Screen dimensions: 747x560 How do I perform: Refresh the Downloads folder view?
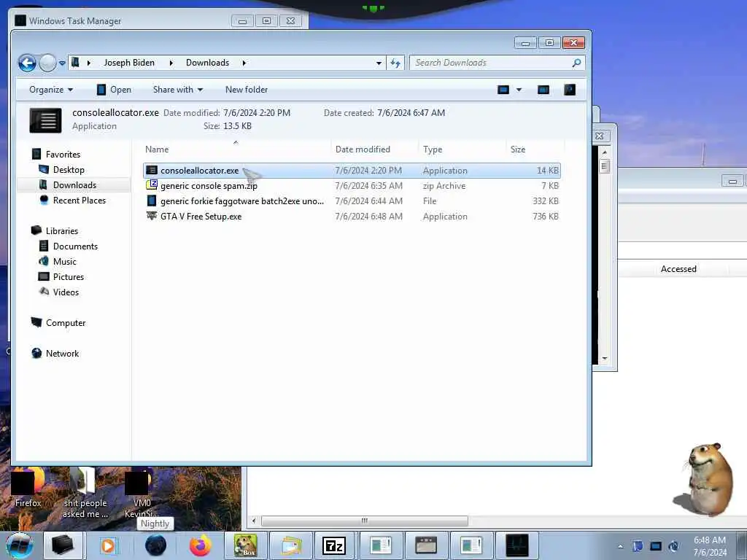(x=395, y=63)
